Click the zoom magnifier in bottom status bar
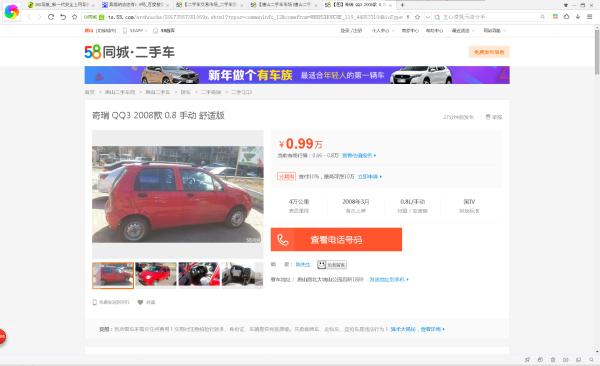The image size is (600, 366). point(592,359)
